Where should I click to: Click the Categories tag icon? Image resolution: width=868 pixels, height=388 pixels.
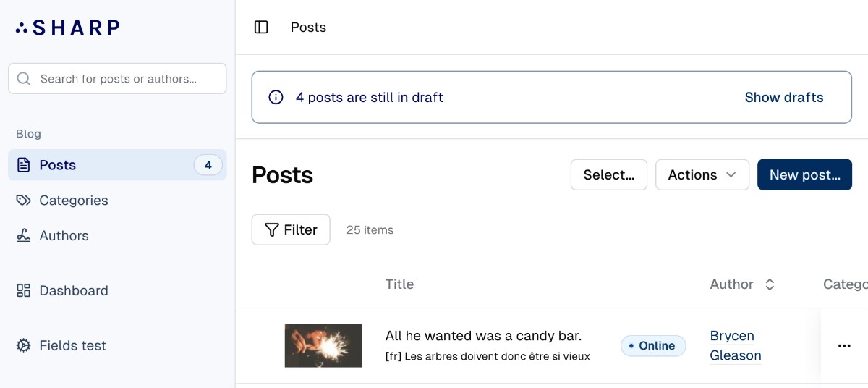(24, 201)
